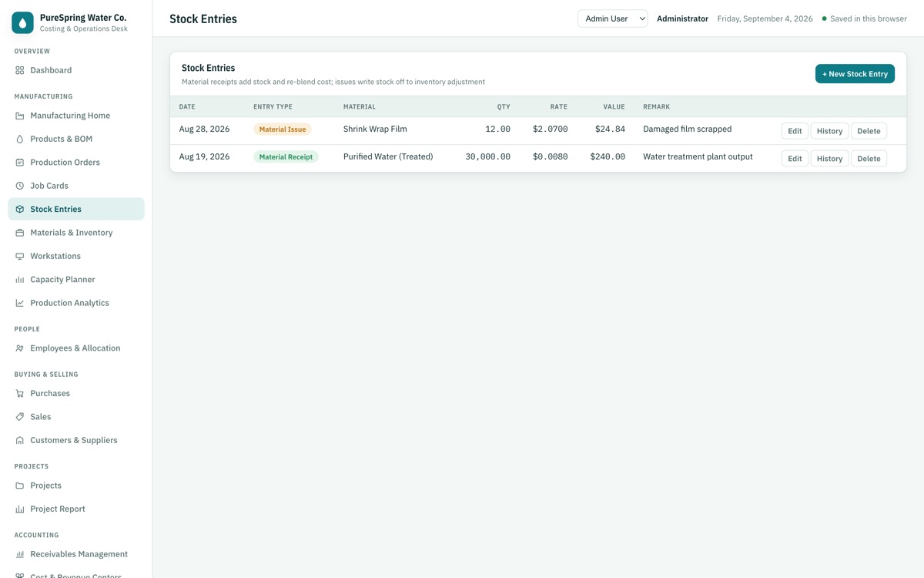
Task: Open the Job Cards page
Action: pyautogui.click(x=76, y=186)
